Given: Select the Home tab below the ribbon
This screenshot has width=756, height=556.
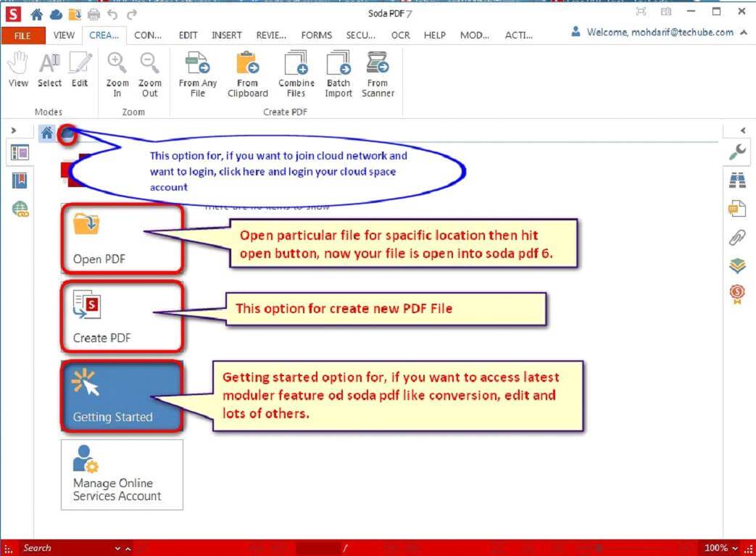Looking at the screenshot, I should tap(47, 133).
